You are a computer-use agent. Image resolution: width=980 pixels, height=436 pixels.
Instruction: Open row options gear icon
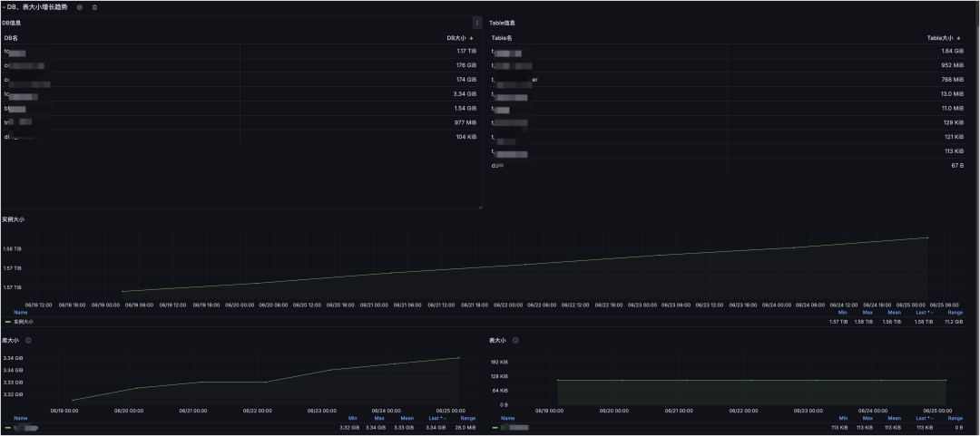(79, 7)
